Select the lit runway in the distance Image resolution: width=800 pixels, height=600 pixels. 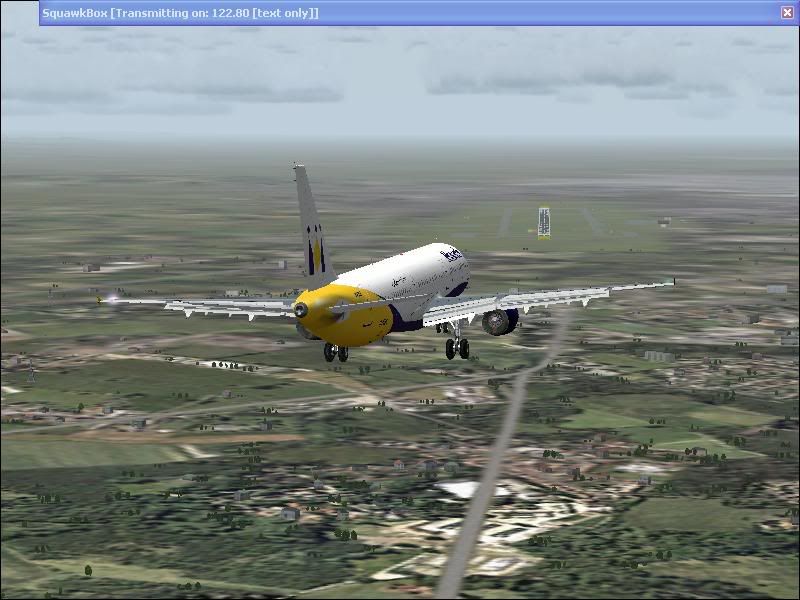pos(543,222)
